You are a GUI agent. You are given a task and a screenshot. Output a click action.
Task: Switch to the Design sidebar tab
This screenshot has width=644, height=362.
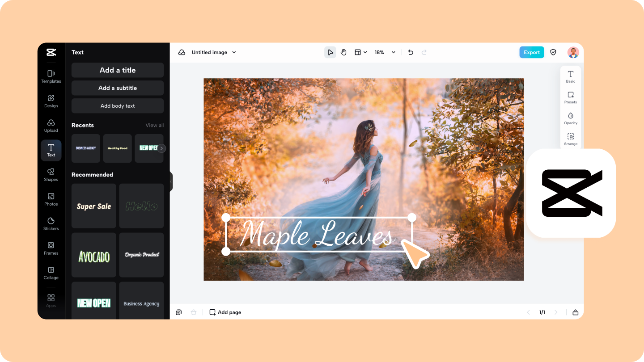tap(51, 101)
